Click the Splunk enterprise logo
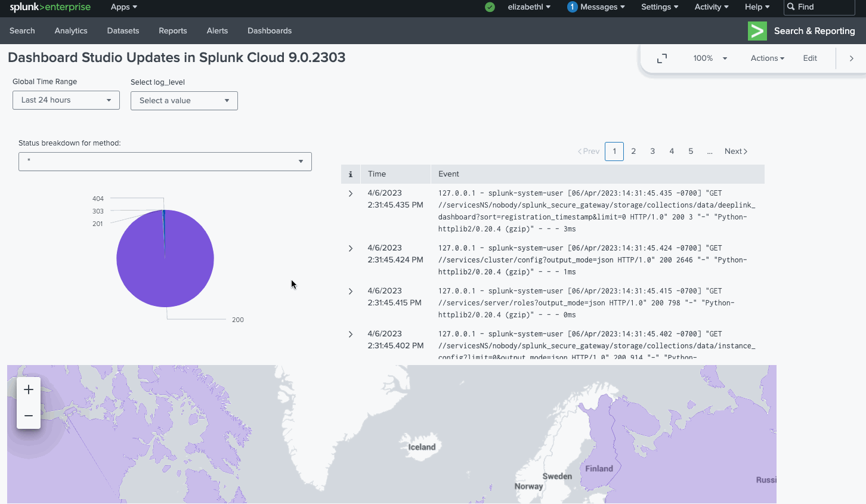This screenshot has width=866, height=504. point(50,7)
